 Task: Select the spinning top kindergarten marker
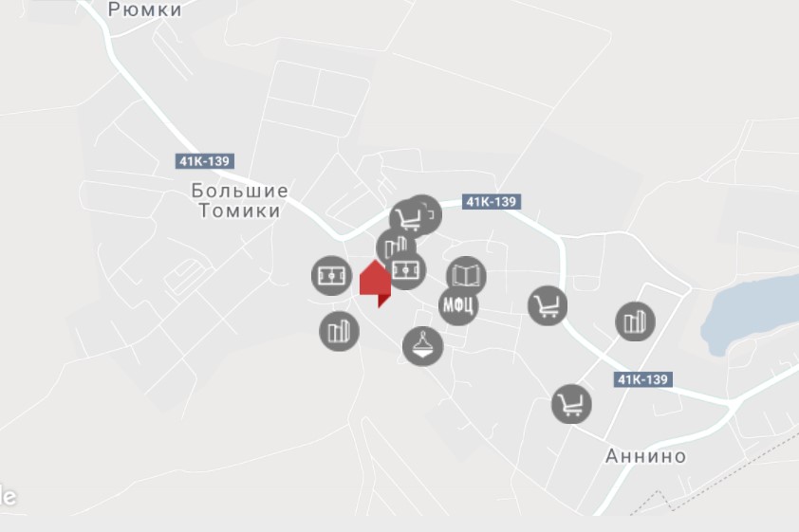tap(423, 347)
